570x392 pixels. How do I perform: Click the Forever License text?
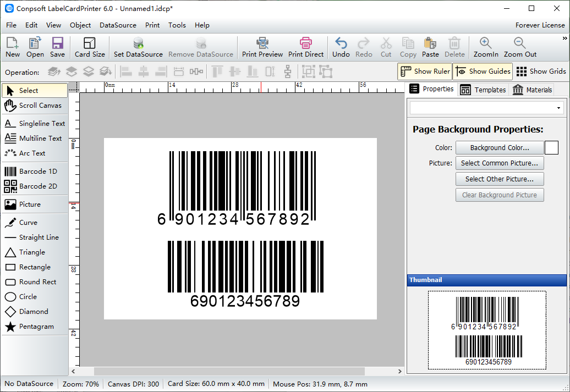click(x=540, y=25)
